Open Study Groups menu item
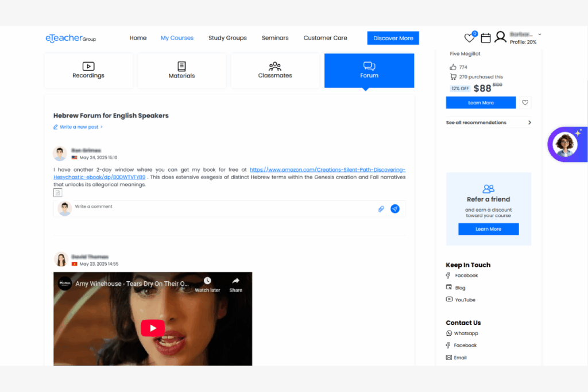588x392 pixels. point(227,38)
